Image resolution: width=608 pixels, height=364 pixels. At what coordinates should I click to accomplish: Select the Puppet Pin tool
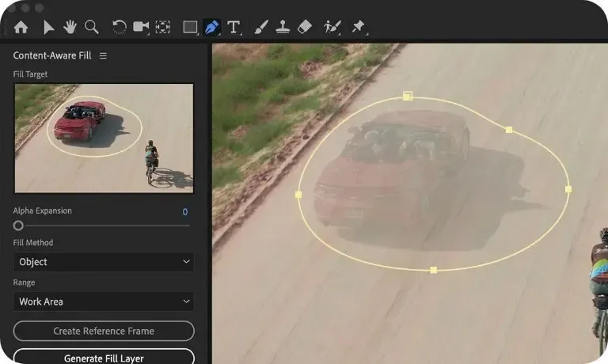359,27
